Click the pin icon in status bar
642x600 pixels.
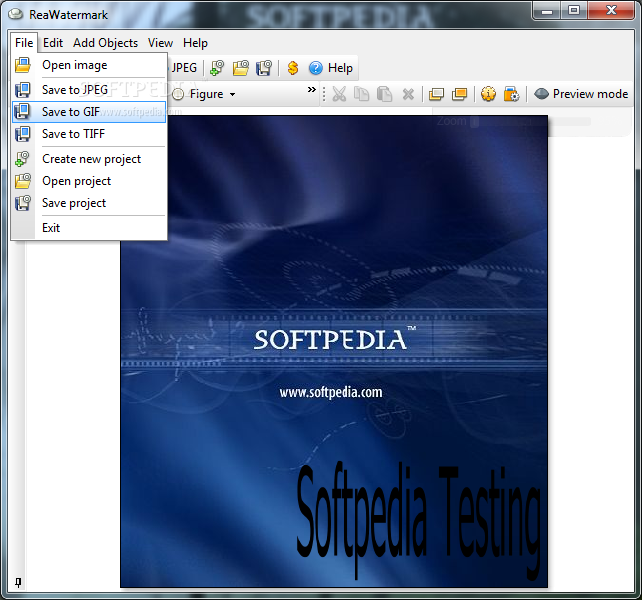click(18, 582)
